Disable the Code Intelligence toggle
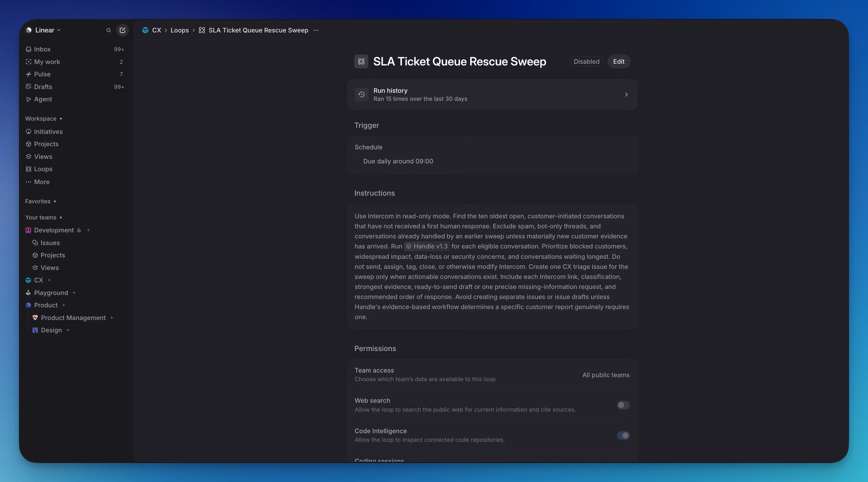 (x=623, y=436)
